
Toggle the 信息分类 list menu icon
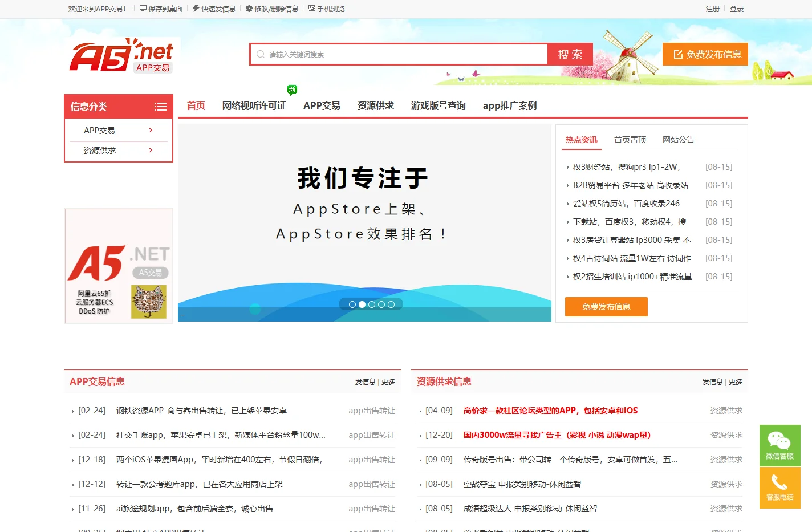(x=160, y=107)
